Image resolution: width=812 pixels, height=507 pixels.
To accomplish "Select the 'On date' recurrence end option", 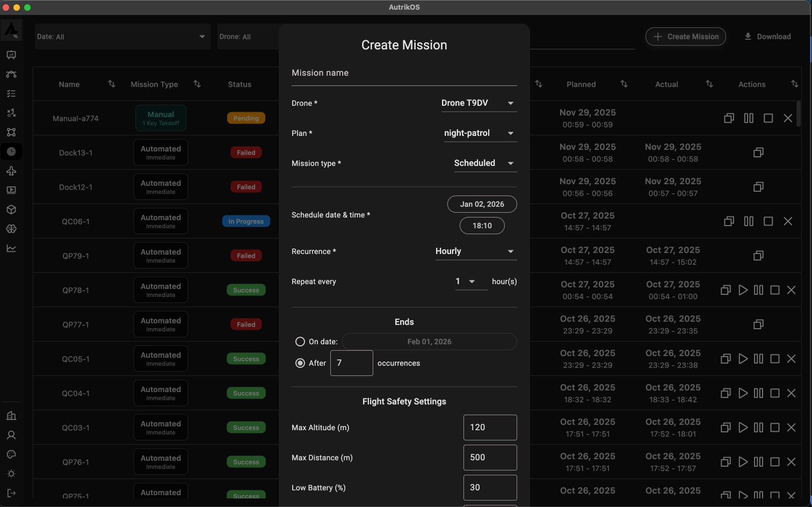I will point(300,342).
